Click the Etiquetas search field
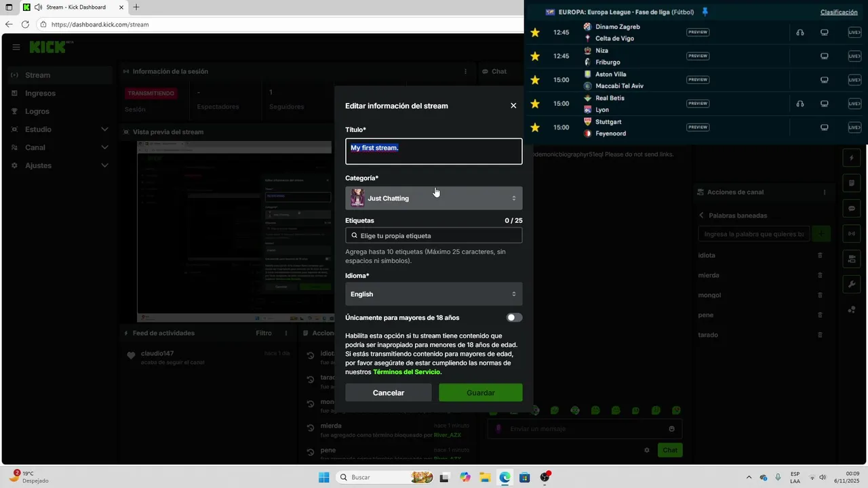Image resolution: width=868 pixels, height=488 pixels. click(x=434, y=235)
